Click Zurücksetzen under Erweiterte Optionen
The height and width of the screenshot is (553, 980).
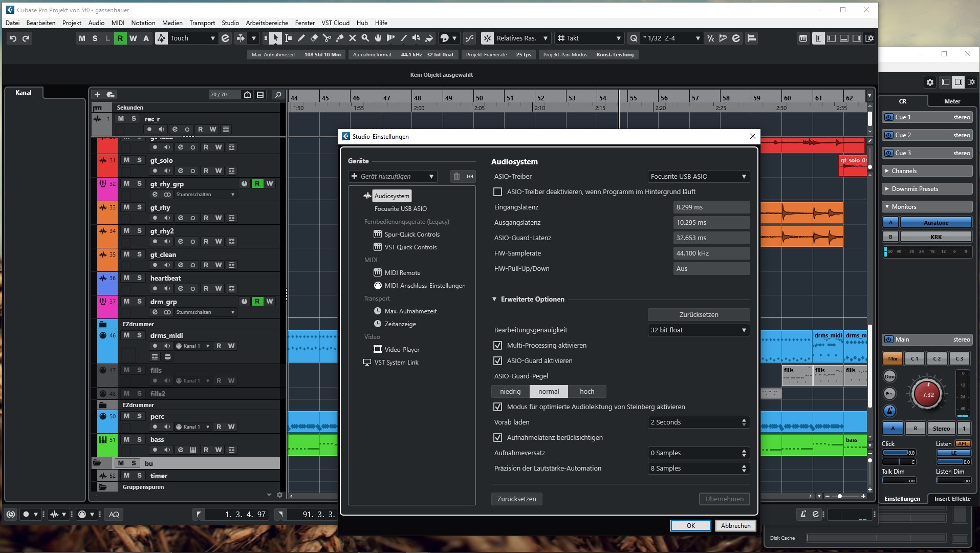point(699,314)
